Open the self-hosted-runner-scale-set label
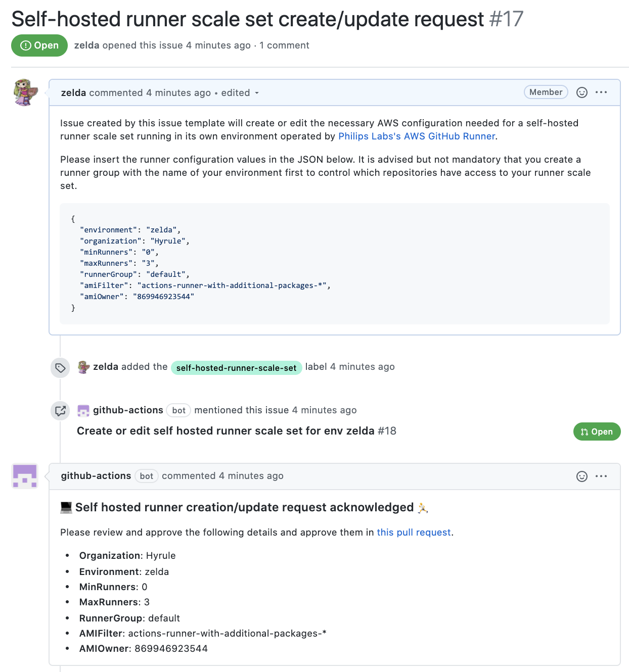The height and width of the screenshot is (672, 629). coord(236,368)
